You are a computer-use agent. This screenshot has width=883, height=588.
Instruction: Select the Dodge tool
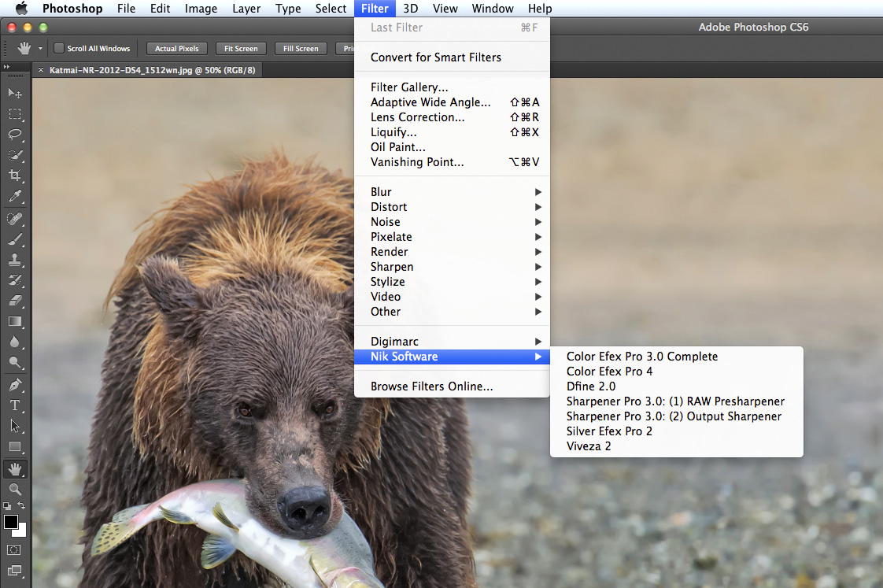(x=15, y=362)
